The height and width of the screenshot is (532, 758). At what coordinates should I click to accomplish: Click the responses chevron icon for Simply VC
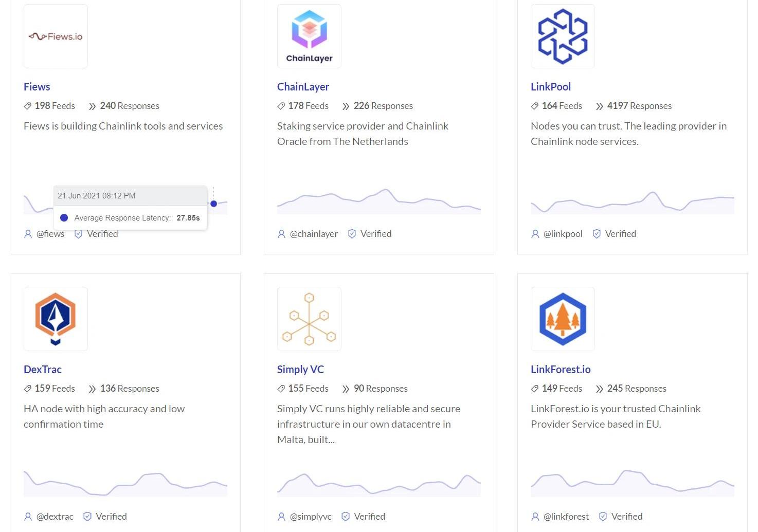click(346, 389)
